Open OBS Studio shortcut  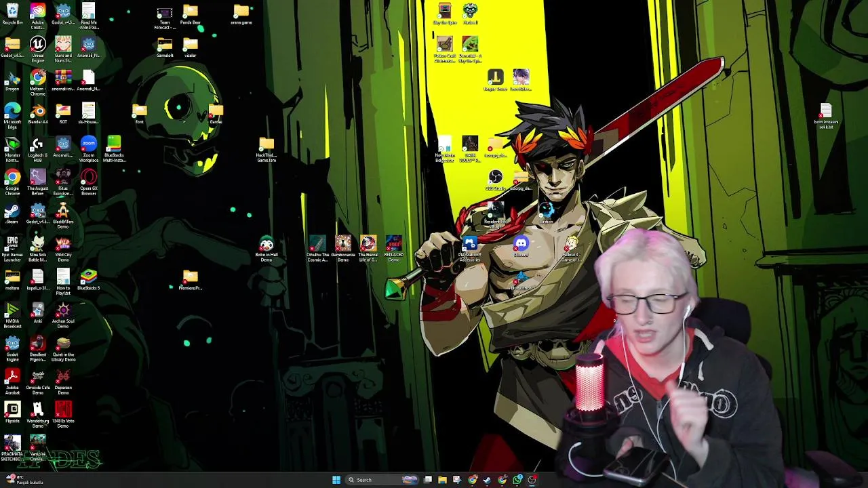point(496,180)
